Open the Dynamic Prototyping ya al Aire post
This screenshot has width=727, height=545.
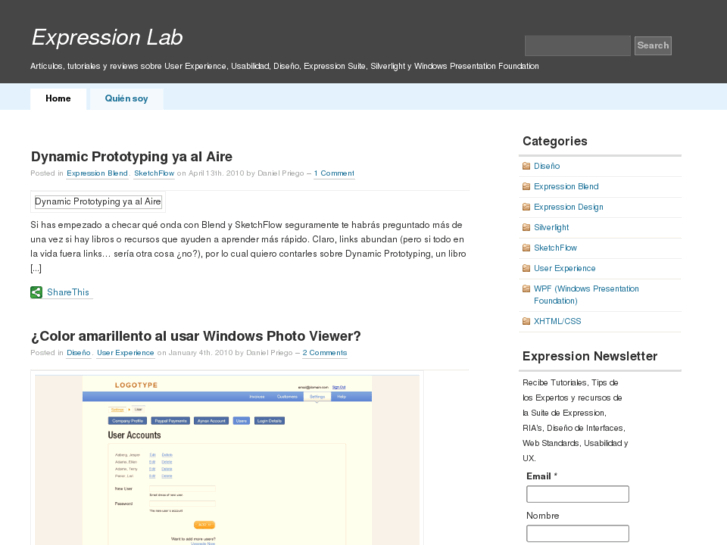click(131, 156)
